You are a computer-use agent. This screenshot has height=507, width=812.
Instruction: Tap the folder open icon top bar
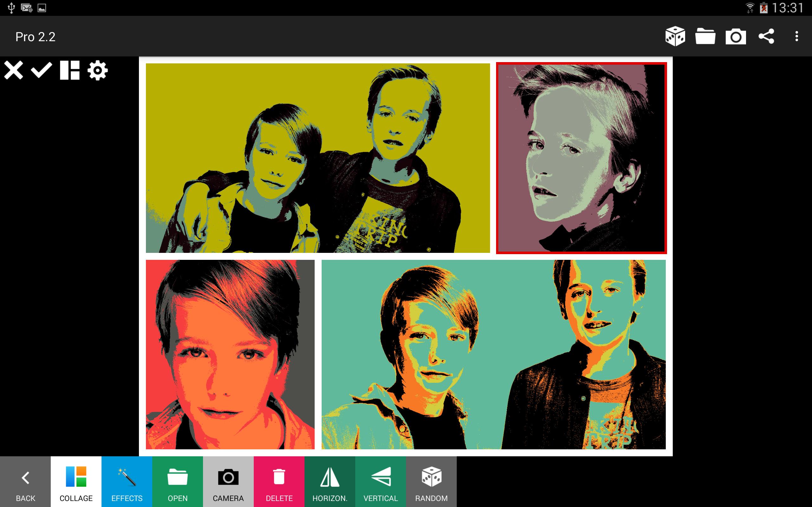706,36
